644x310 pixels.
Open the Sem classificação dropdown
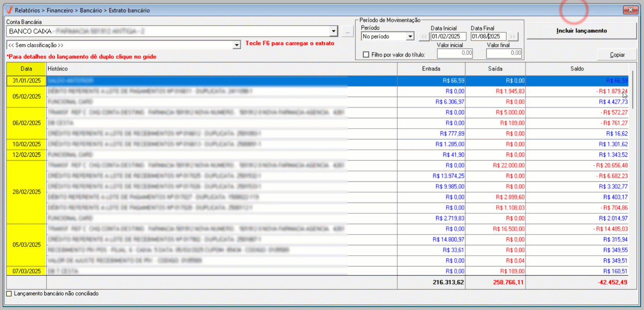(236, 45)
